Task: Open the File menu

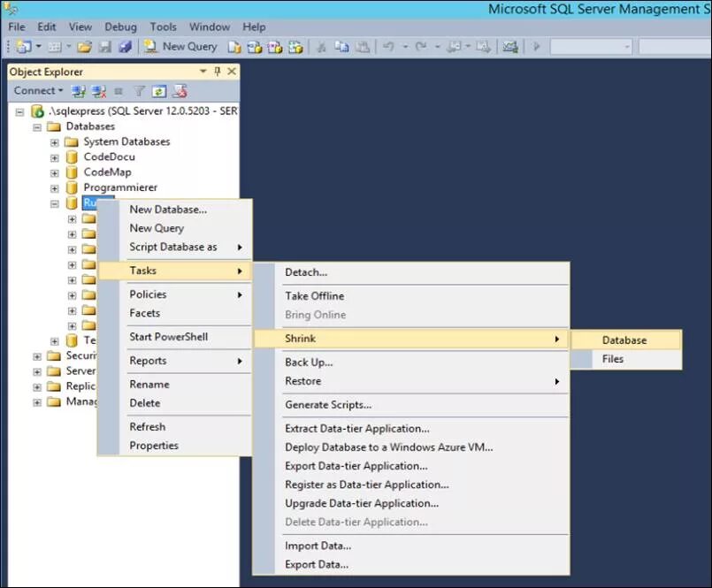Action: 17,27
